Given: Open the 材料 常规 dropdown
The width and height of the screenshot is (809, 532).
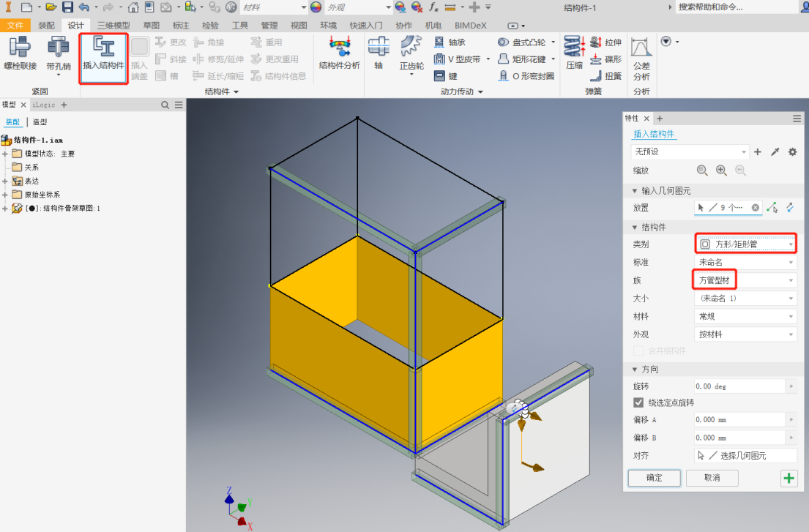Looking at the screenshot, I should click(745, 317).
